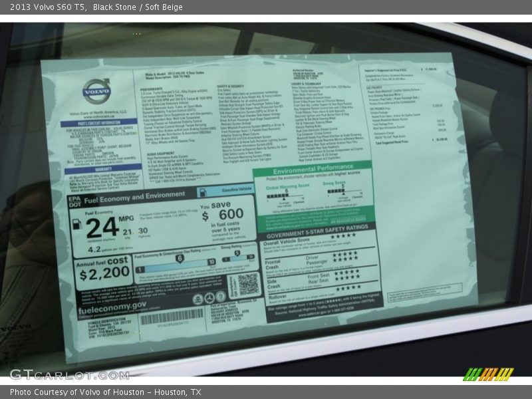Click the 'Gasoline Vehicle' label

tap(237, 190)
